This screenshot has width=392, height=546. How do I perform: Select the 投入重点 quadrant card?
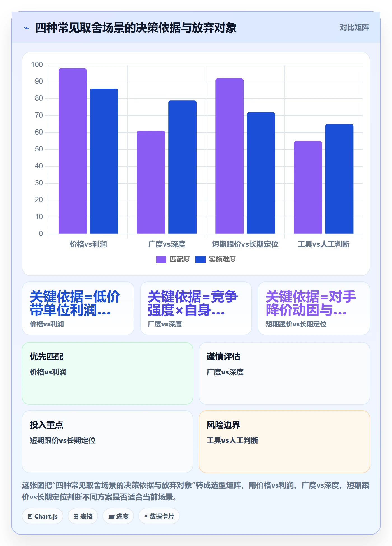(x=108, y=442)
